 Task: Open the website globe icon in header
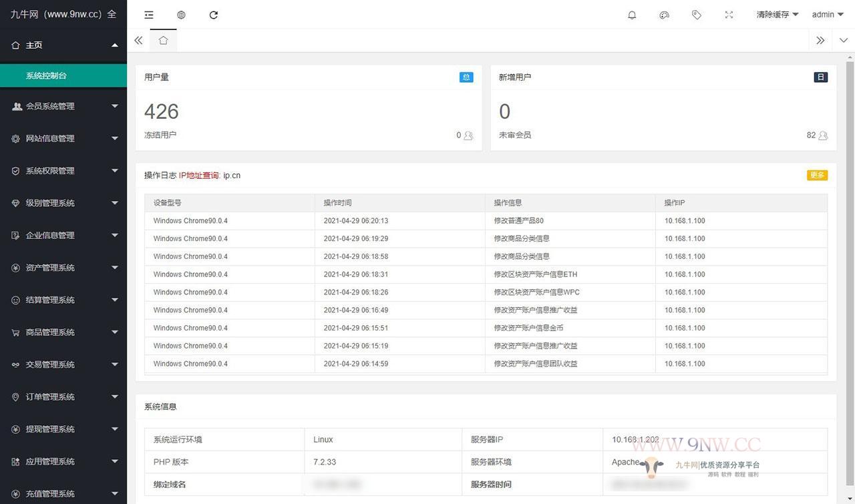pyautogui.click(x=182, y=15)
